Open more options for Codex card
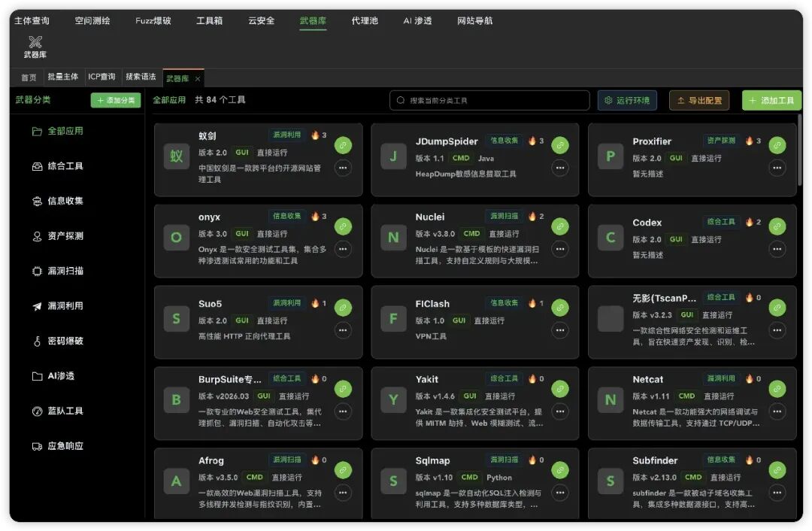The width and height of the screenshot is (812, 531). (777, 249)
